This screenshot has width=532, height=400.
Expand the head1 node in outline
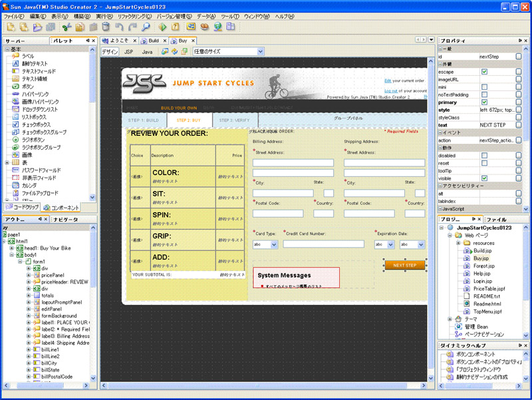point(12,248)
